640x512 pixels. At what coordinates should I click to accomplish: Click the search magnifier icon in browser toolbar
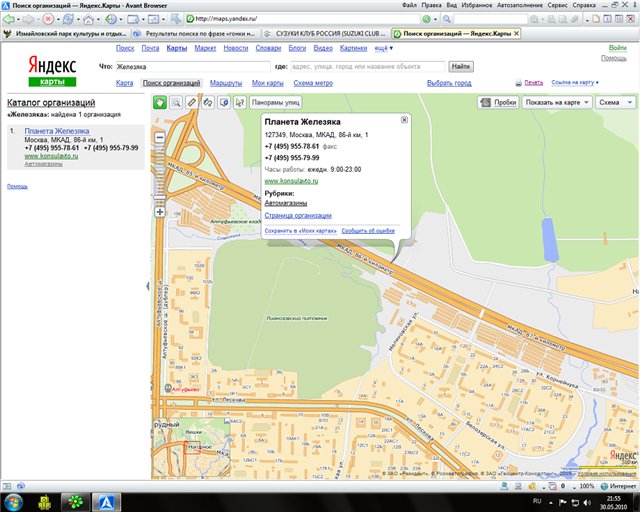pos(447,19)
